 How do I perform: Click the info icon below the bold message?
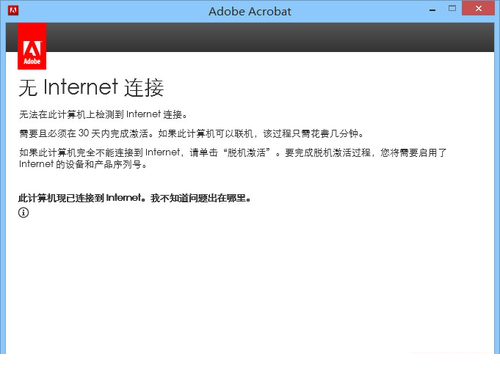pos(23,212)
